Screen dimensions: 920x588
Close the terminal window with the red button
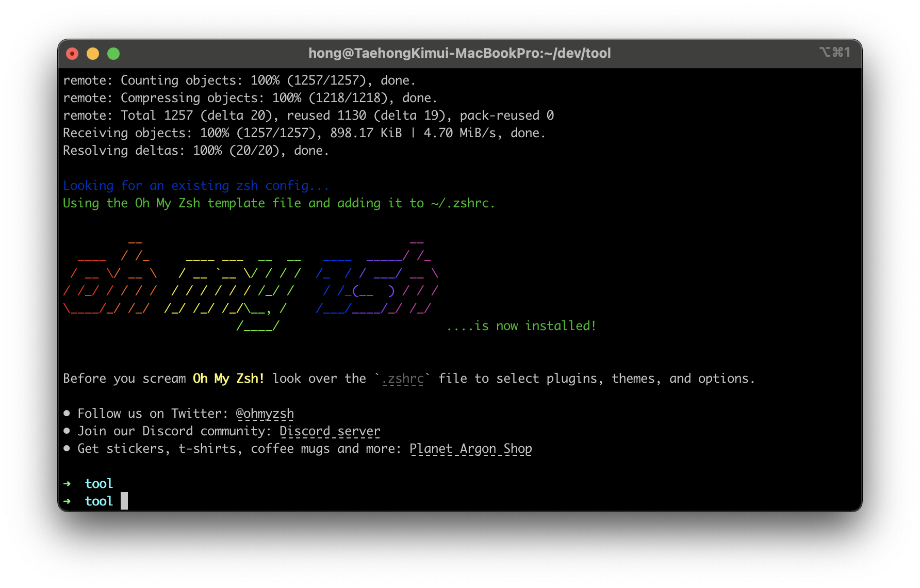[x=72, y=54]
